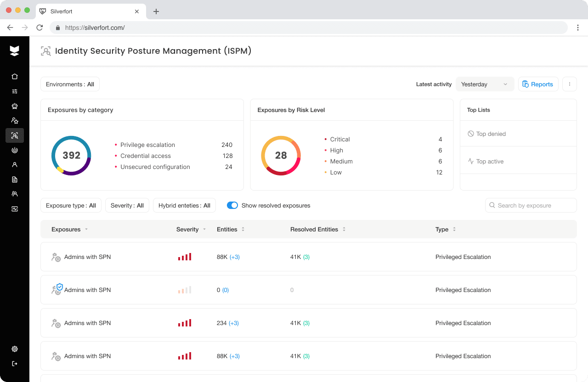This screenshot has width=588, height=382.
Task: Click the 234 entities value
Action: click(x=222, y=323)
